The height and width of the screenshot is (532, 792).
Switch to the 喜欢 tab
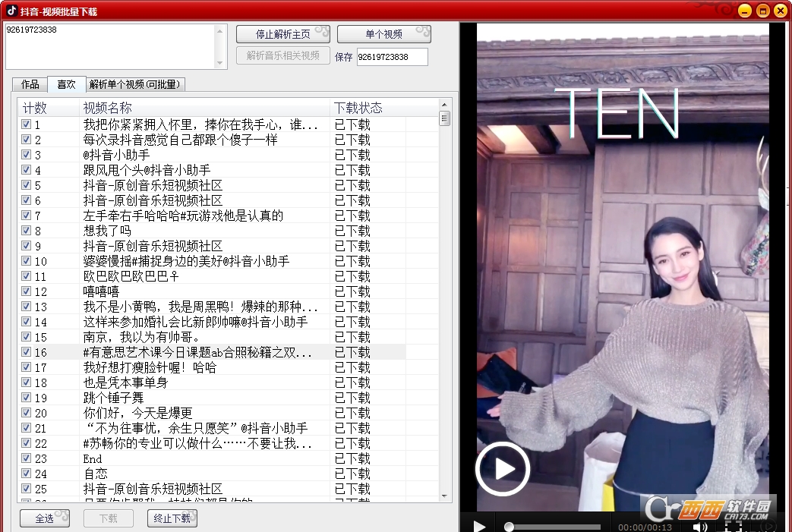tap(66, 84)
